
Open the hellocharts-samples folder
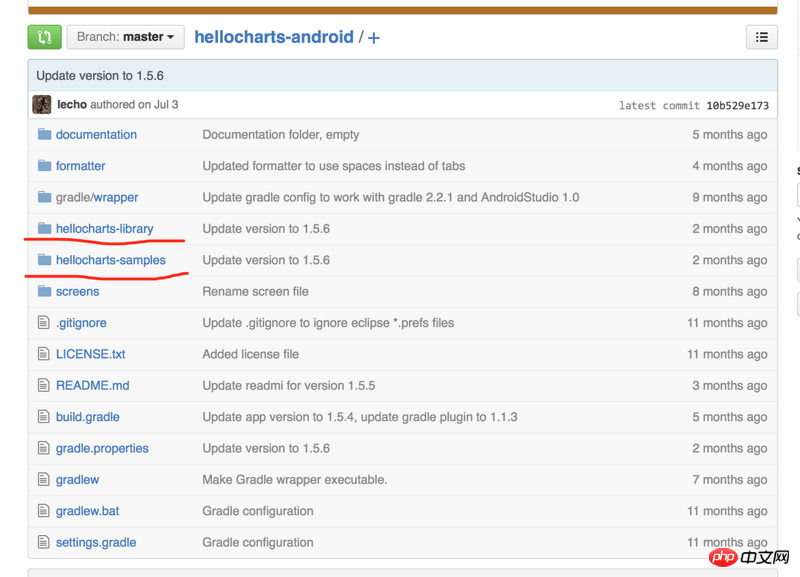(x=111, y=260)
